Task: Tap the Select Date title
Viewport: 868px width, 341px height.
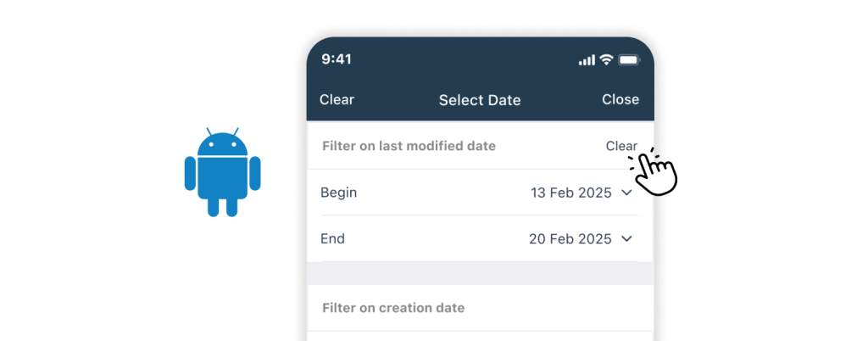Action: [480, 100]
